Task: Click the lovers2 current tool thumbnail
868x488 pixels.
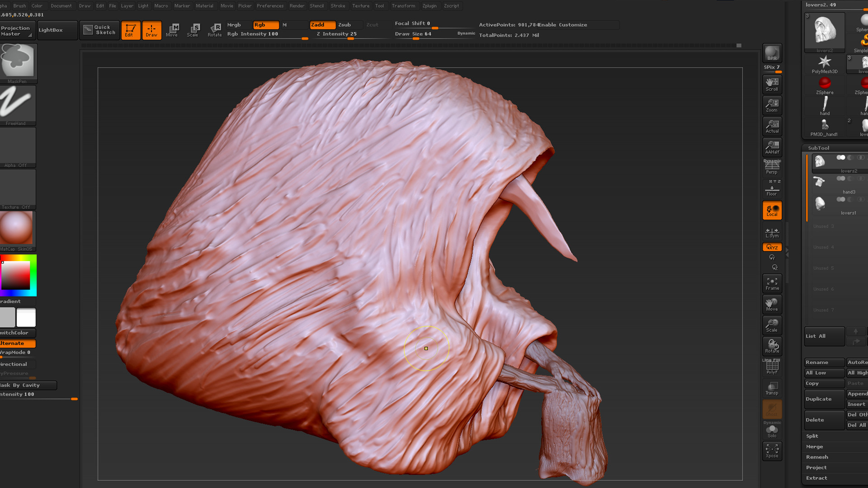Action: 825,33
